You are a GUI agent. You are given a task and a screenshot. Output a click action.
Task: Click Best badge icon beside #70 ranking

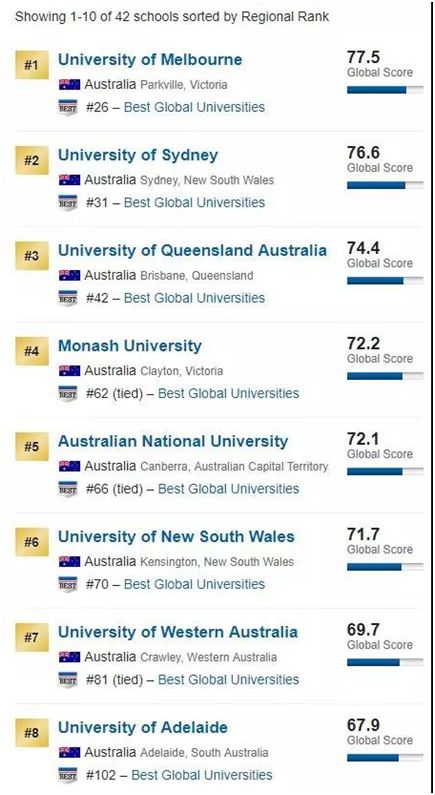point(68,584)
